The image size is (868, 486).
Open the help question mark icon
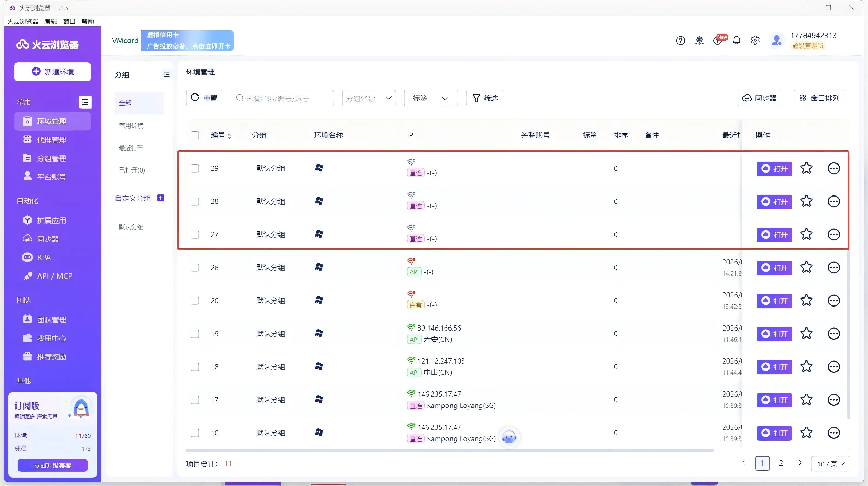pyautogui.click(x=680, y=41)
